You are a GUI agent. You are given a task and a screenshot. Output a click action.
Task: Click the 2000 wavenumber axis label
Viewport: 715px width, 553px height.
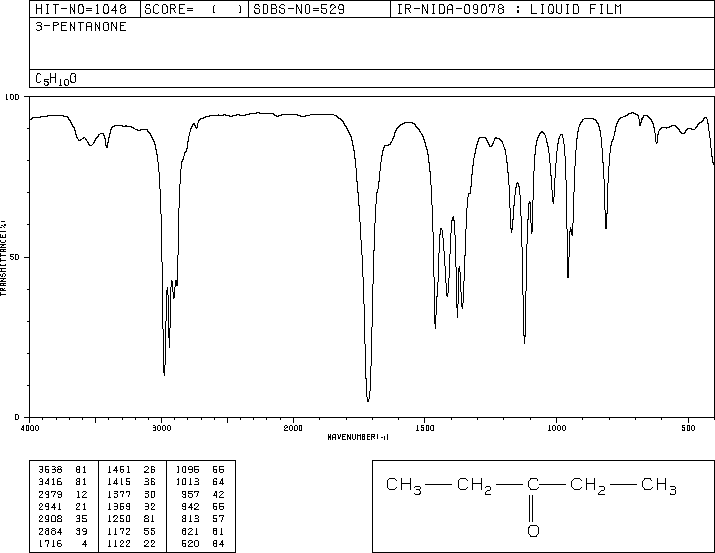(293, 428)
